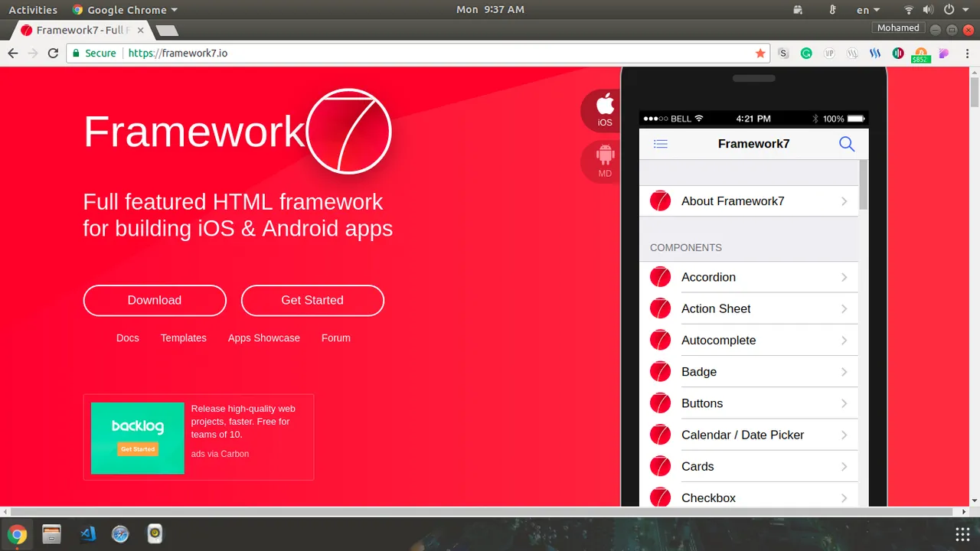This screenshot has height=551, width=980.
Task: Open the Wi-Fi network indicator
Action: click(909, 10)
